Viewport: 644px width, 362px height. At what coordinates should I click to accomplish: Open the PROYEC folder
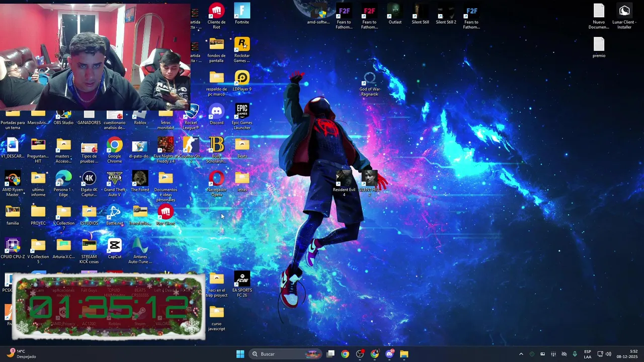coord(38,215)
